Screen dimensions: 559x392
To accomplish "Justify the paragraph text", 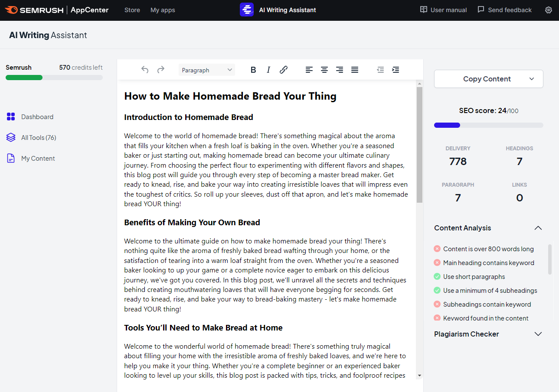I will [355, 70].
